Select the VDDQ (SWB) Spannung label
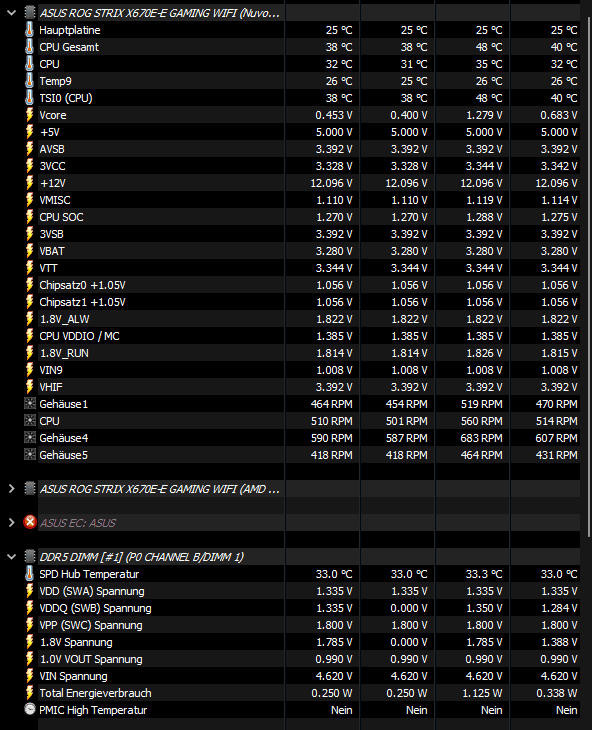 click(x=95, y=608)
